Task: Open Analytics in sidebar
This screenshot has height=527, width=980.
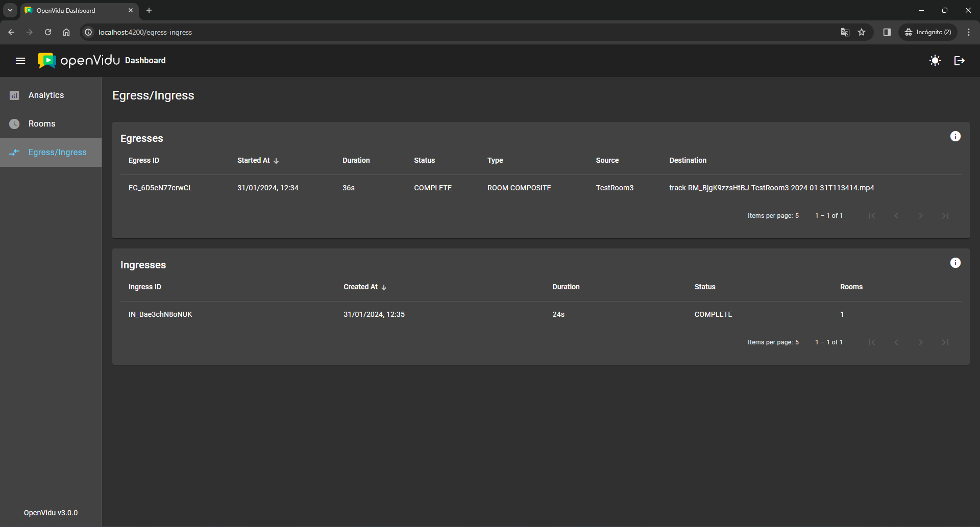Action: [46, 95]
